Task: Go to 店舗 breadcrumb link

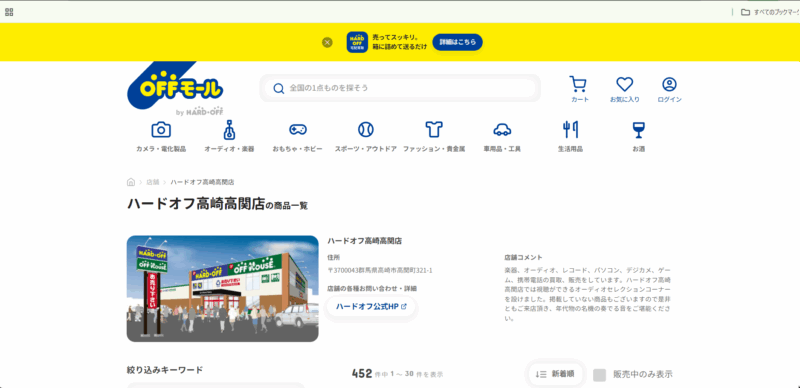Action: tap(153, 182)
